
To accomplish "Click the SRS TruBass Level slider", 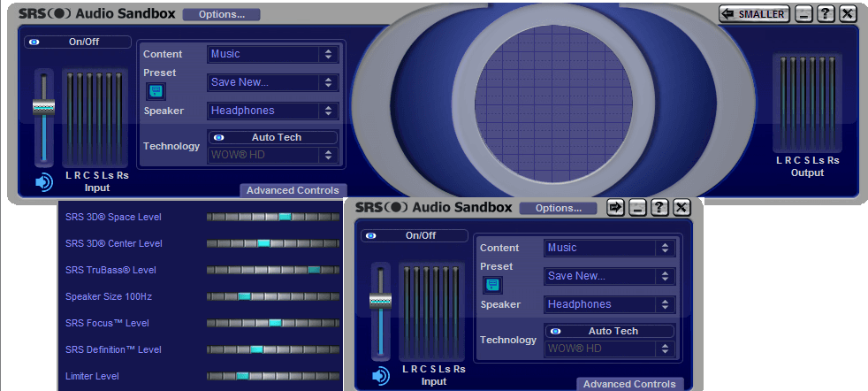I will pyautogui.click(x=273, y=270).
